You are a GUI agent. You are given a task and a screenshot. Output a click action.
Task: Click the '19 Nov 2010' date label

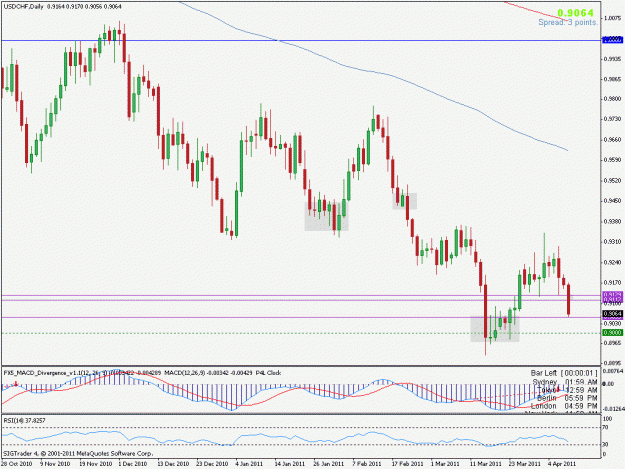coord(95,464)
